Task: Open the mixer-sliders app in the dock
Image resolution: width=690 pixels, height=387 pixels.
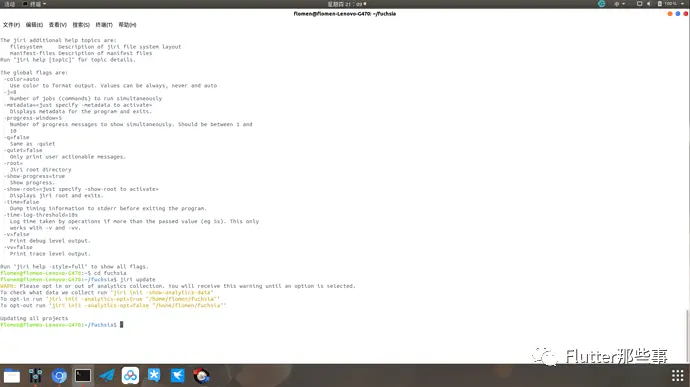Action: coord(36,376)
